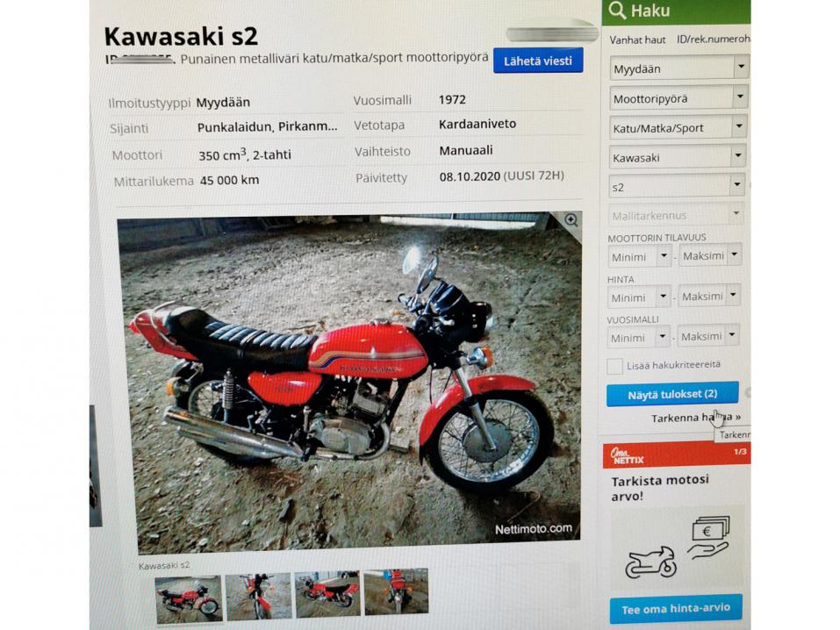Expand the Moottoripyörä type dropdown
Viewport: 840px width, 630px height.
click(678, 98)
